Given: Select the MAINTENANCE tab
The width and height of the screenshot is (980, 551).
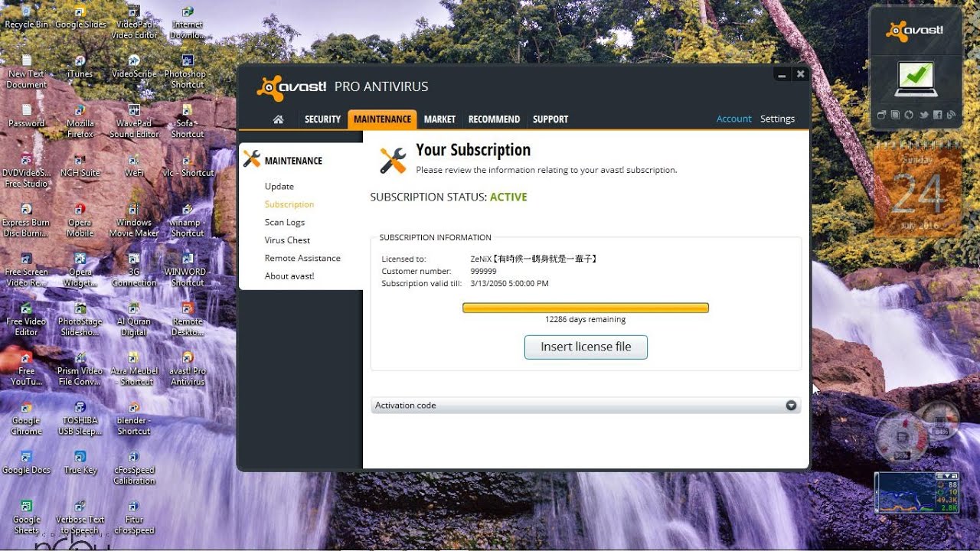Looking at the screenshot, I should click(382, 119).
